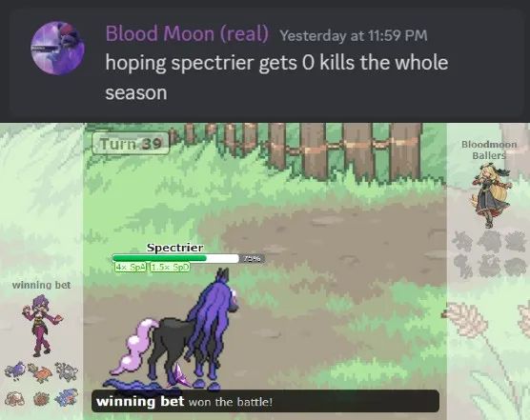This screenshot has height=420, width=530.
Task: Click winning bet's gray third team icon
Action: pyautogui.click(x=66, y=372)
